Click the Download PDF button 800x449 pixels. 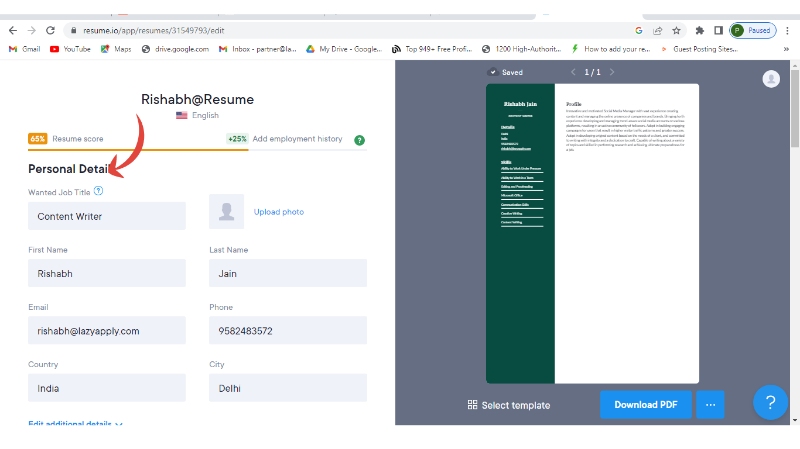645,405
